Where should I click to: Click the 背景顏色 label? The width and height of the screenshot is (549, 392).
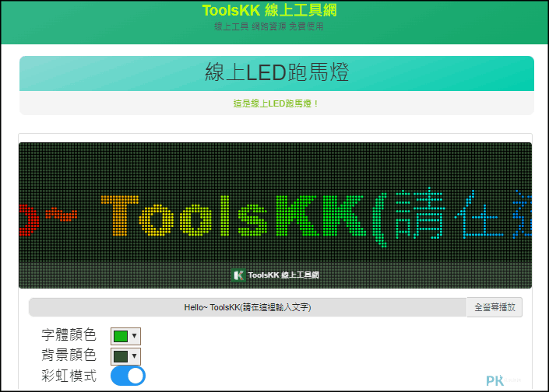(69, 355)
